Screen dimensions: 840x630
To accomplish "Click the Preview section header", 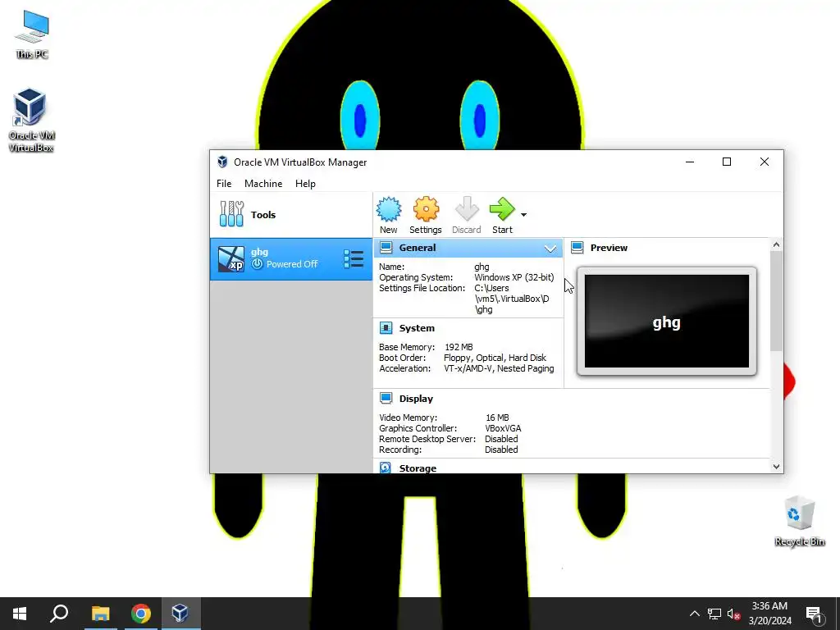I will (x=609, y=248).
